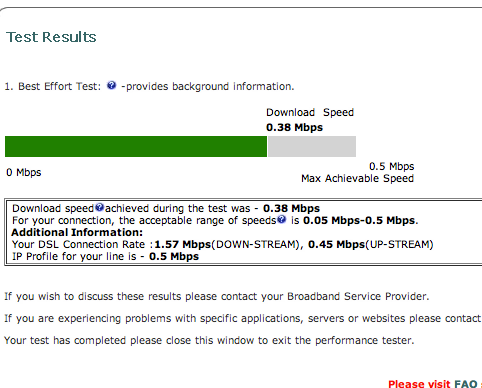Select the 0.45 Mbps up-stream rate

click(x=336, y=244)
